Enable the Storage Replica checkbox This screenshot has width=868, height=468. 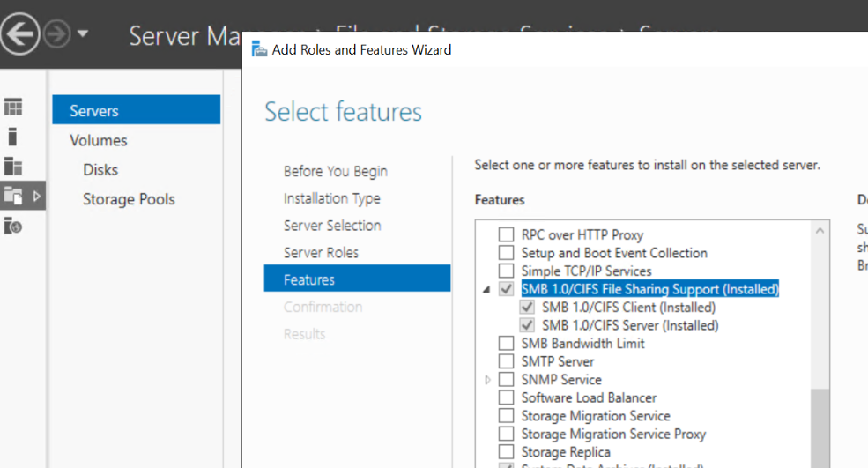506,451
